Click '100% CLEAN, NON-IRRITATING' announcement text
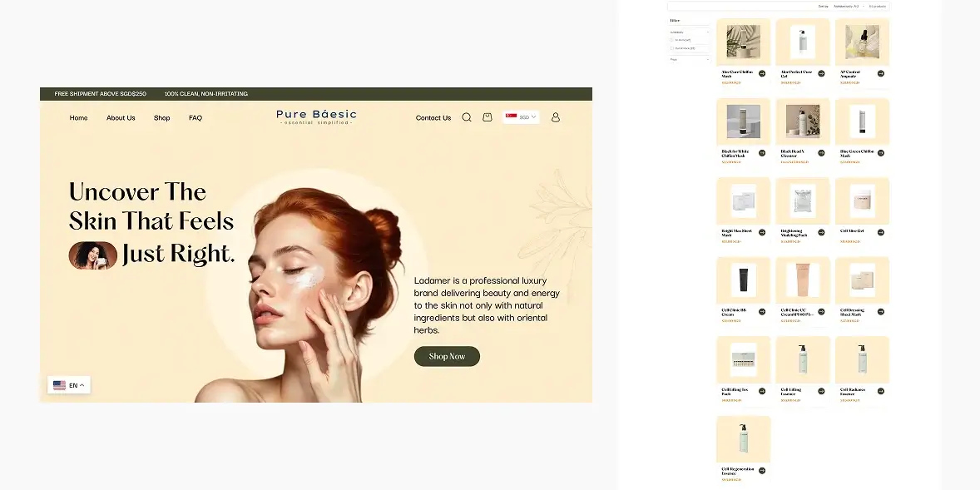980x490 pixels. 206,94
